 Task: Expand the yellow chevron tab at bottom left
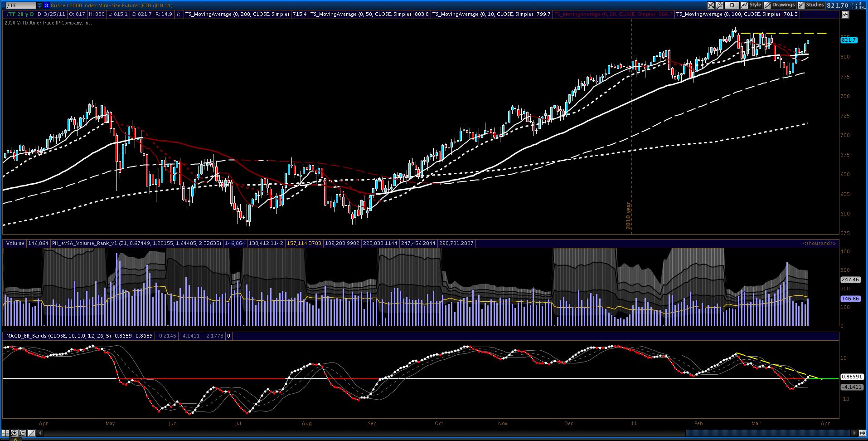(x=15, y=439)
